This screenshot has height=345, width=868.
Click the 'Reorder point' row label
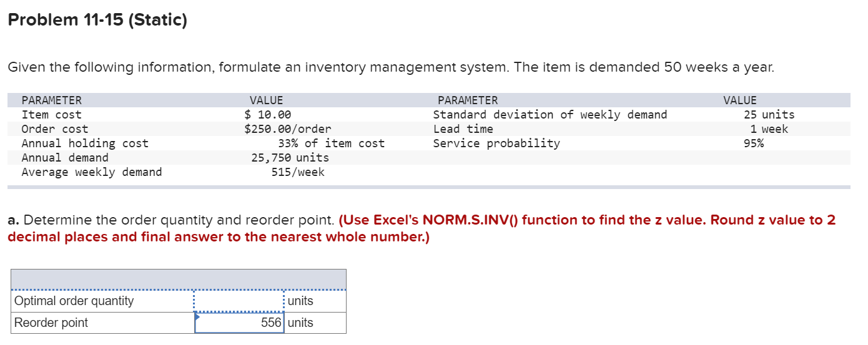[51, 323]
